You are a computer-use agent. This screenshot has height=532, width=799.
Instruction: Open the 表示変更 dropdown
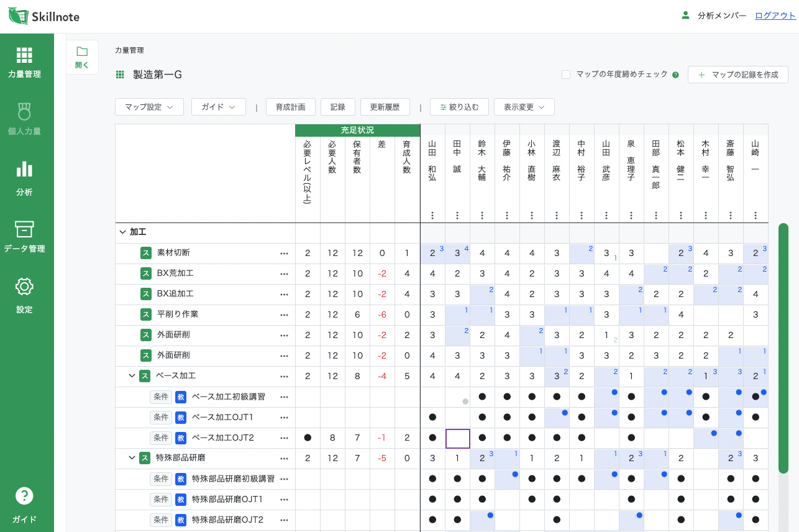tap(524, 106)
